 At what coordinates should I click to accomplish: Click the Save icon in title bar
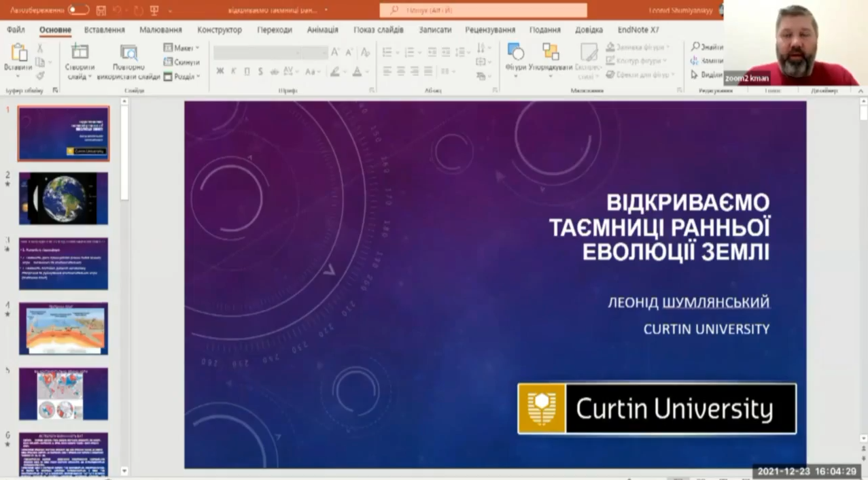pos(101,10)
